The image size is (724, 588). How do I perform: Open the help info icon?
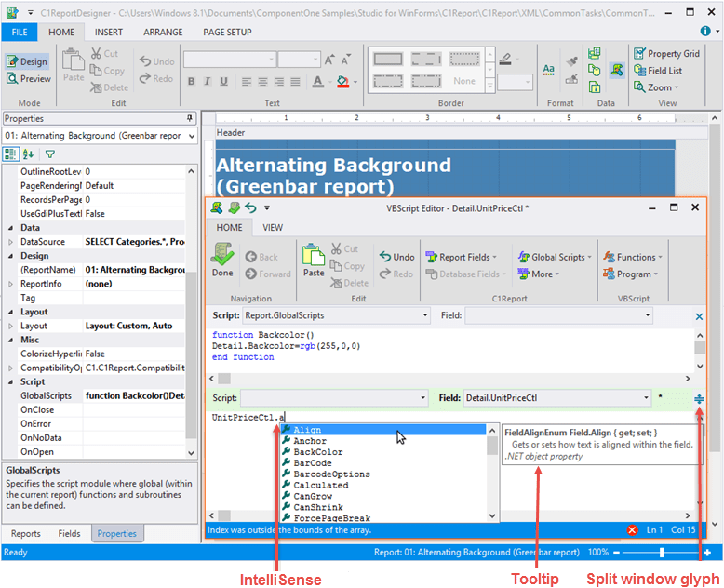[x=705, y=31]
